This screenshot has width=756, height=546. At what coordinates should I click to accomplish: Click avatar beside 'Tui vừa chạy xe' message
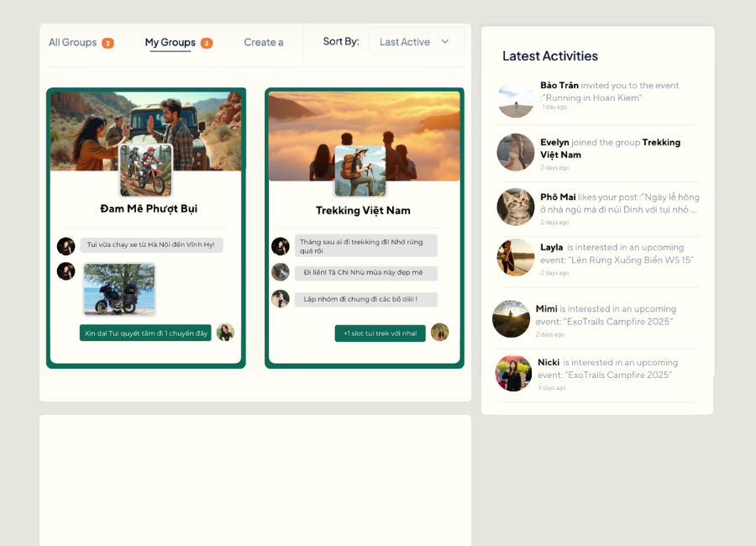[x=66, y=246]
